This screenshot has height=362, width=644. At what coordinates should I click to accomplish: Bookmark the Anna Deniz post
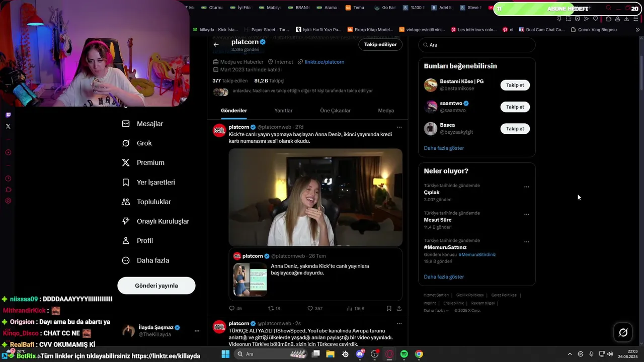click(x=389, y=308)
